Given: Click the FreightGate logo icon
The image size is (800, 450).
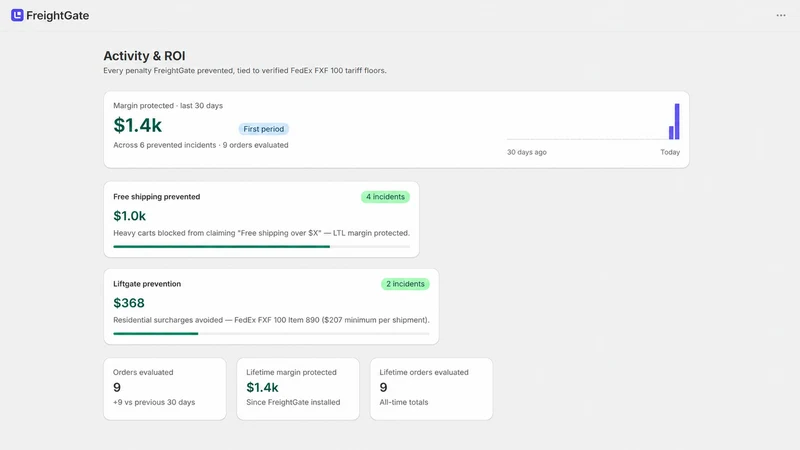Looking at the screenshot, I should coord(17,15).
